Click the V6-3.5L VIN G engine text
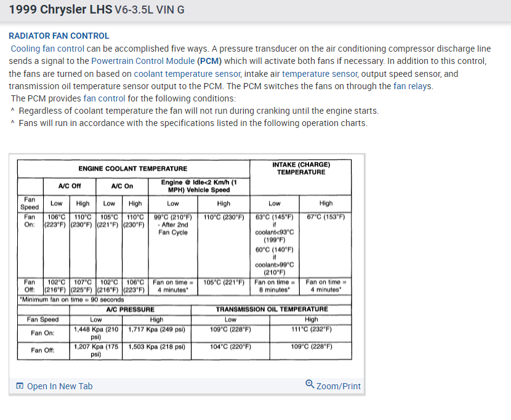This screenshot has height=420, width=511. tap(150, 10)
